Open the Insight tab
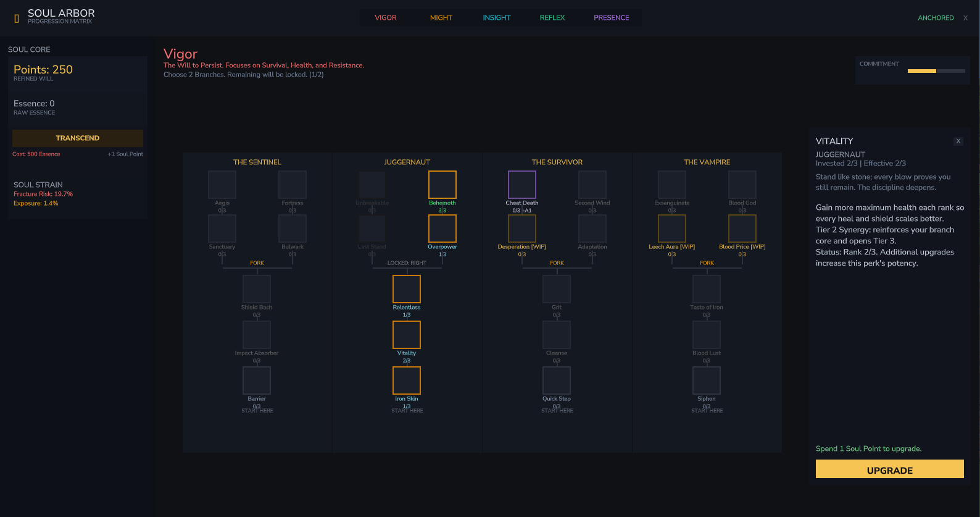The width and height of the screenshot is (980, 517). coord(497,18)
